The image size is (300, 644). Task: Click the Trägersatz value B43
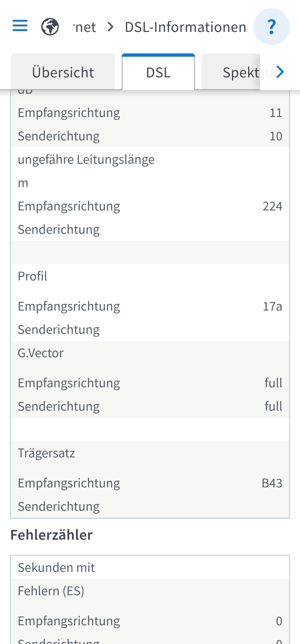click(272, 483)
